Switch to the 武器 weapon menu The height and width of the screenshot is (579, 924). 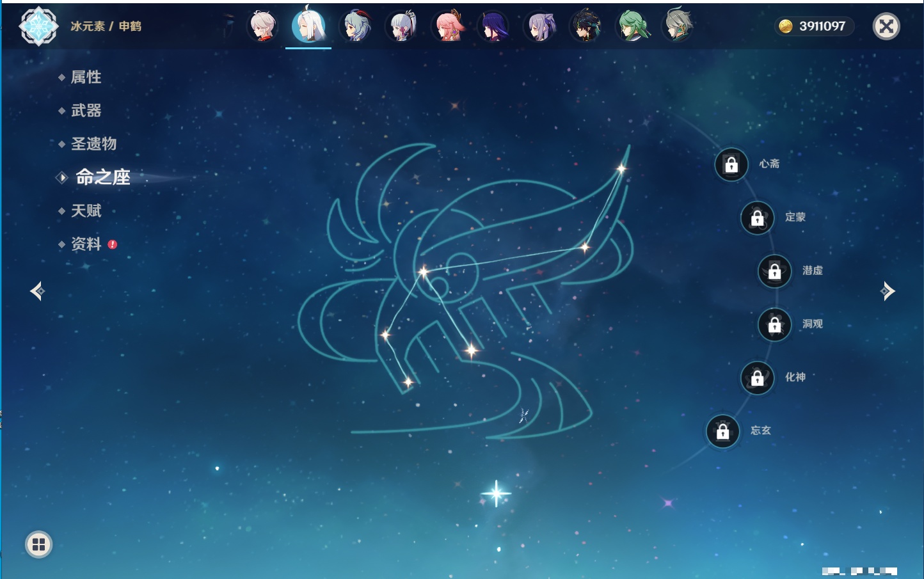[86, 111]
